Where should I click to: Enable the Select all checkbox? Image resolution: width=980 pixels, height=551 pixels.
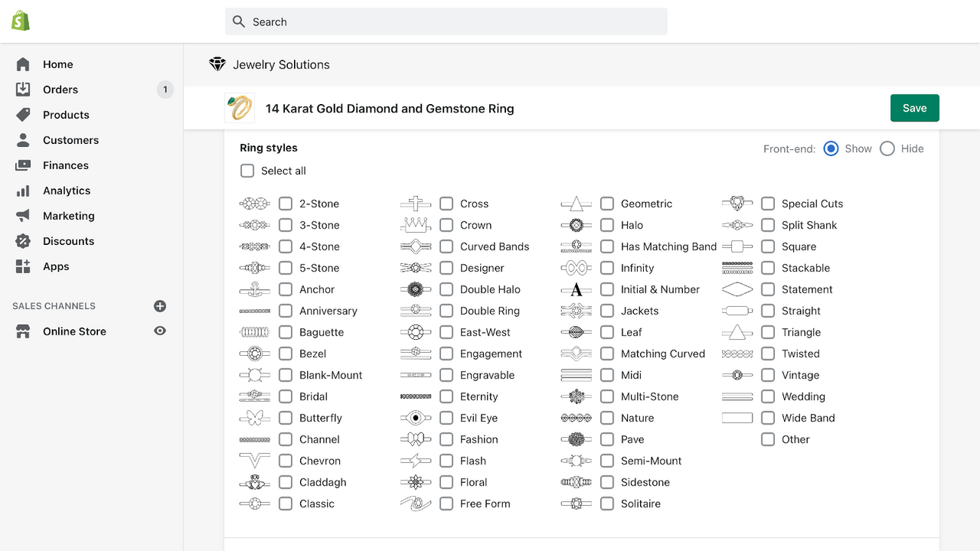[x=247, y=171]
